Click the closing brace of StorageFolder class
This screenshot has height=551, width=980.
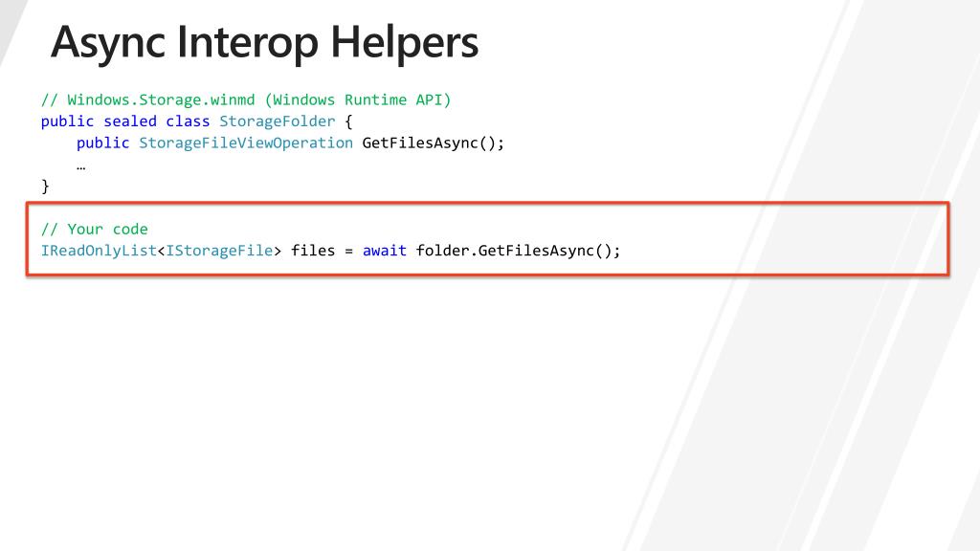[x=45, y=187]
